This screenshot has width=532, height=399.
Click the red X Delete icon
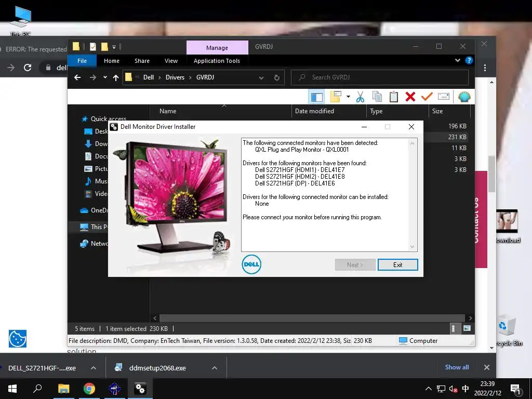(x=410, y=97)
